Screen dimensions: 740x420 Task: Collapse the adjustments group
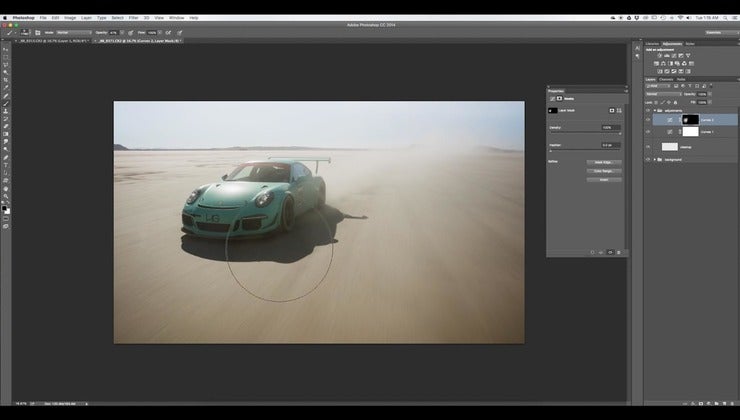click(x=655, y=110)
